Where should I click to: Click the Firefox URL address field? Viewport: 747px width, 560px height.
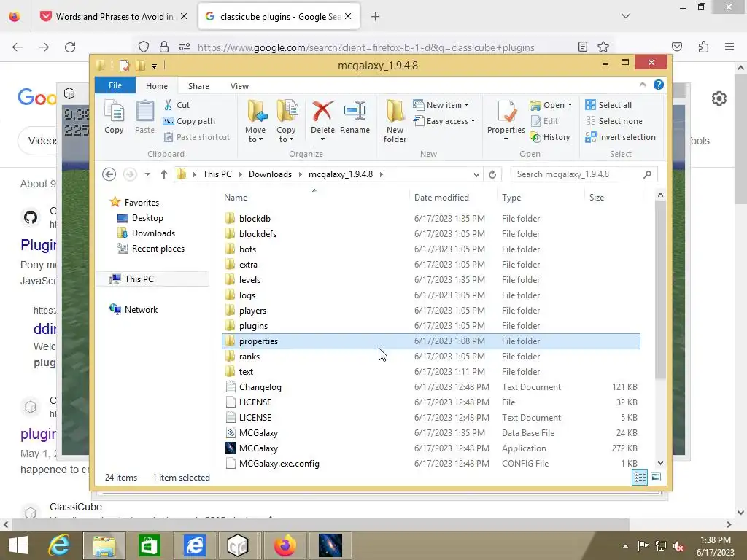tap(365, 47)
